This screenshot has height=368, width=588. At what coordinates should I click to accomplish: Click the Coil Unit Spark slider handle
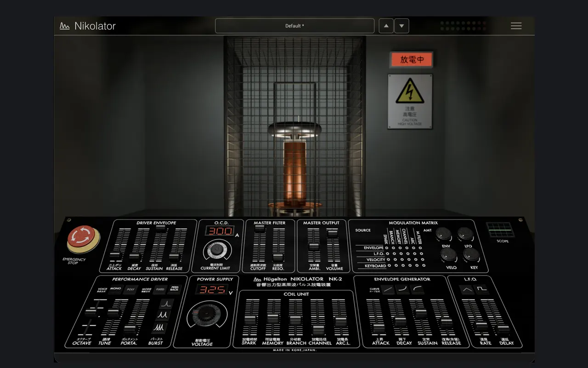coord(250,320)
